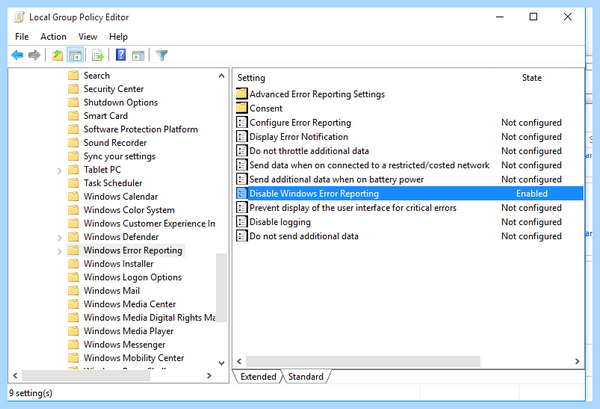Click the Sound Recorder folder icon
This screenshot has width=600, height=409.
click(73, 143)
